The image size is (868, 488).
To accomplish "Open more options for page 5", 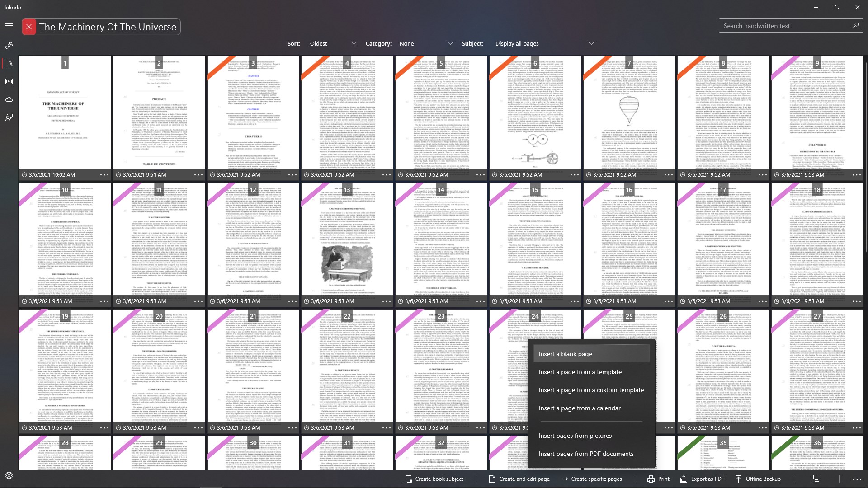I will (481, 175).
